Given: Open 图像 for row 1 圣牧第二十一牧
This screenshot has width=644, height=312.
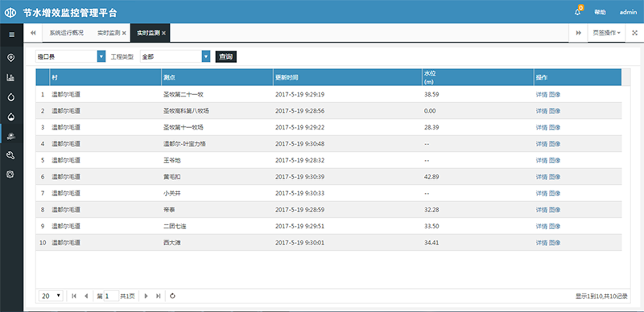Looking at the screenshot, I should pos(555,94).
